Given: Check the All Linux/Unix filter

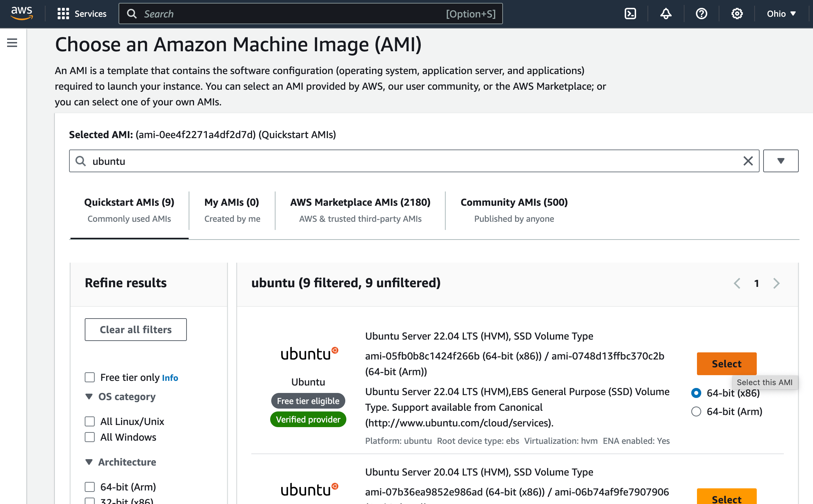Looking at the screenshot, I should pyautogui.click(x=90, y=421).
